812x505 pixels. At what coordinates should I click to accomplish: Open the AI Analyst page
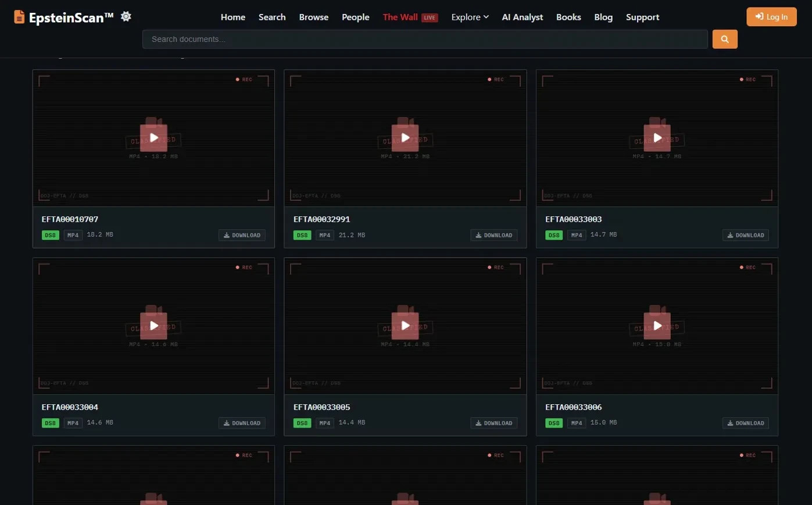pyautogui.click(x=523, y=17)
